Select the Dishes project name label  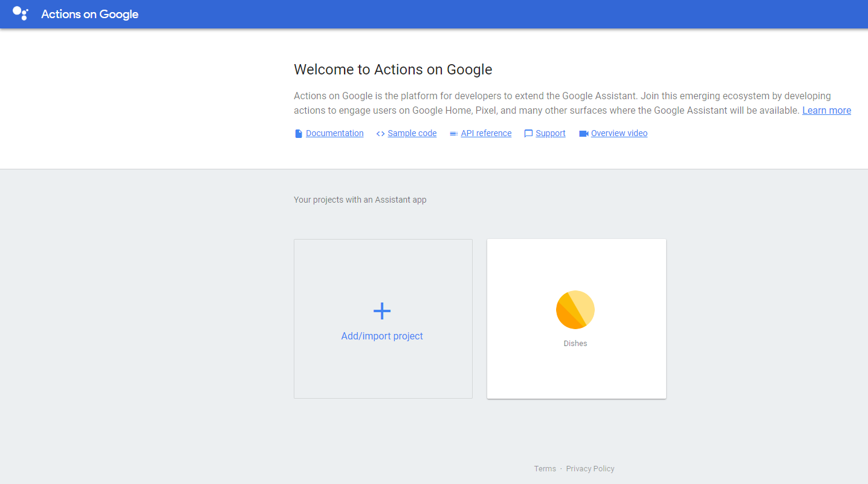575,344
